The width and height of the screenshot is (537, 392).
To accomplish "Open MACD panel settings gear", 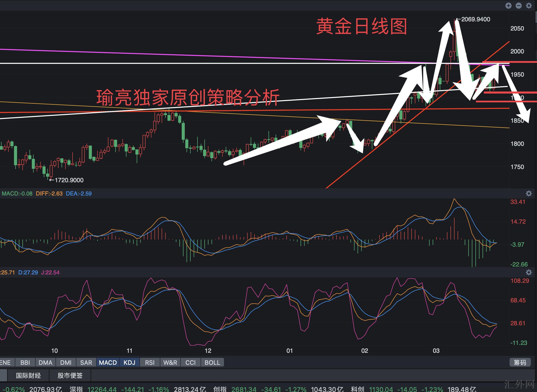I will pyautogui.click(x=529, y=193).
